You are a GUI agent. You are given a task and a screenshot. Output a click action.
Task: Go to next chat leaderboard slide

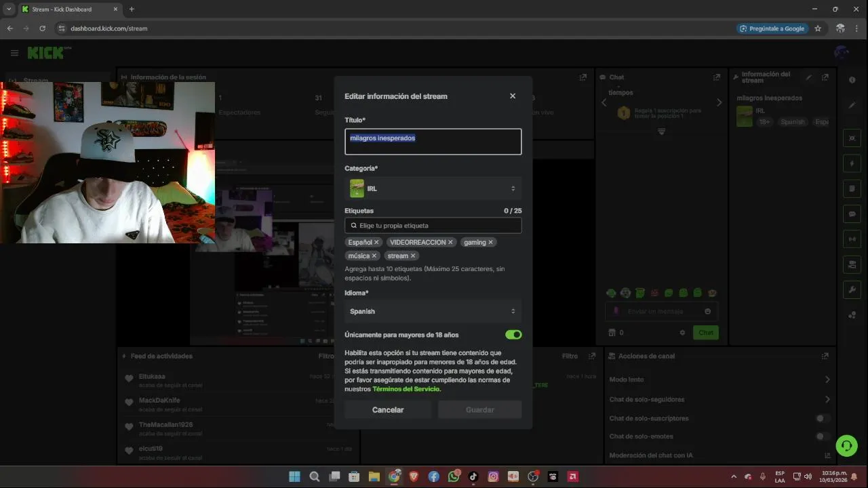point(719,102)
